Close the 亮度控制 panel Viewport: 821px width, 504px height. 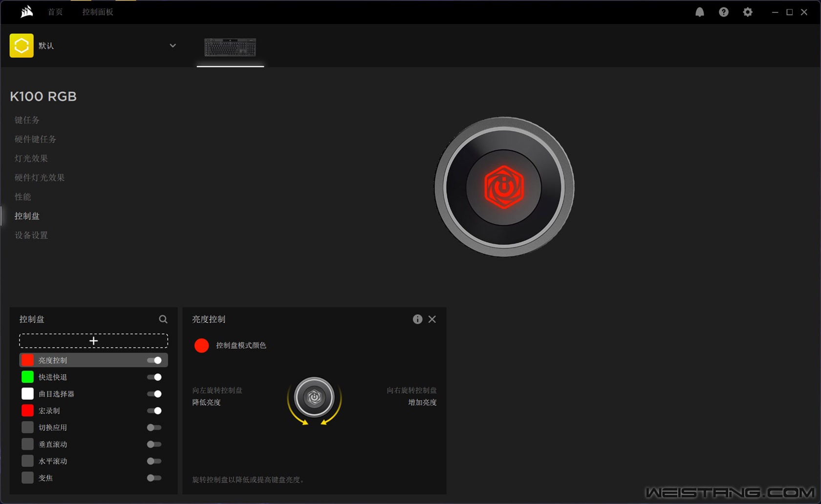click(x=432, y=319)
